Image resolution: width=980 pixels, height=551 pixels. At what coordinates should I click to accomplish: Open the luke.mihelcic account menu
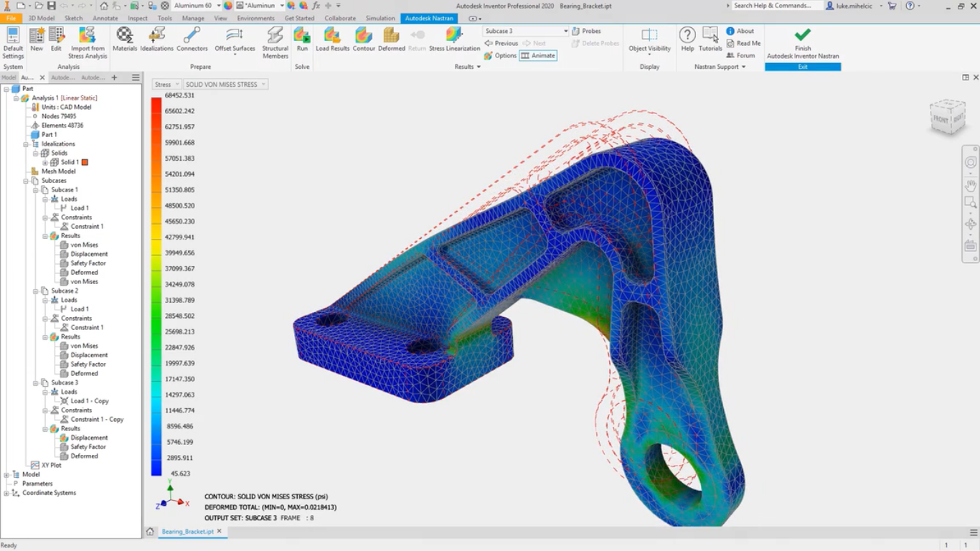pos(854,5)
